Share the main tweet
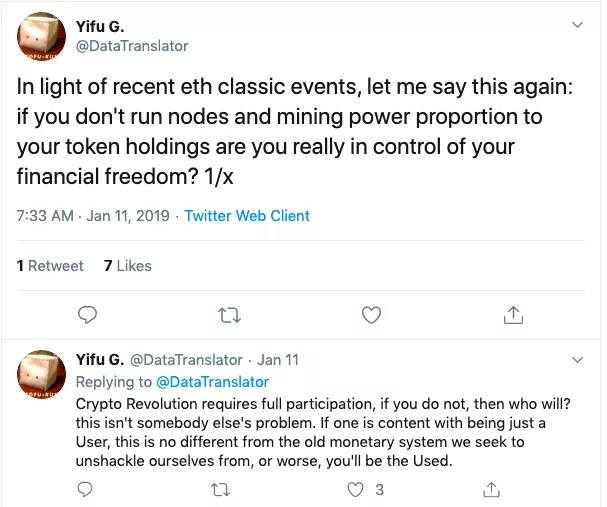The height and width of the screenshot is (507, 607). coord(513,315)
